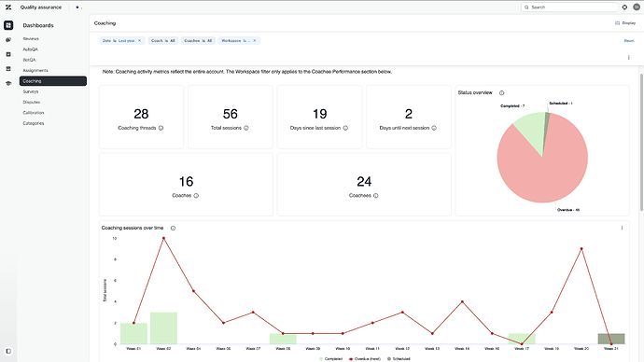The height and width of the screenshot is (362, 644).
Task: Toggle Scheduled series in chart legend
Action: [x=399, y=358]
